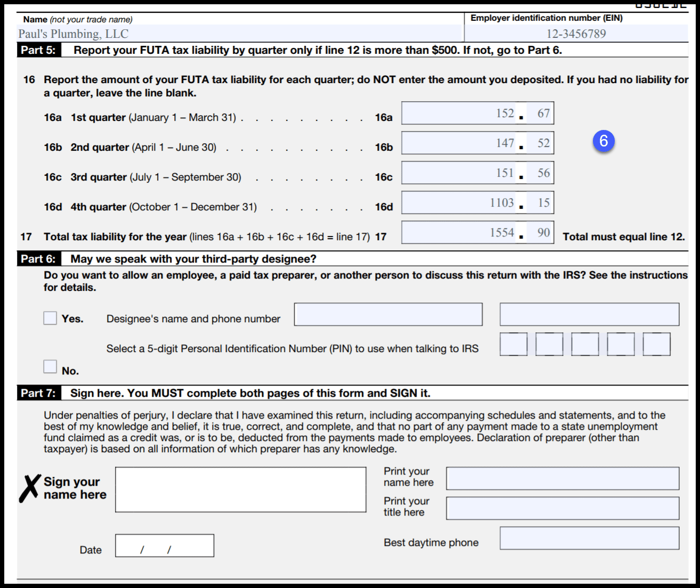Click the signature Date field
This screenshot has height=588, width=700.
[165, 545]
